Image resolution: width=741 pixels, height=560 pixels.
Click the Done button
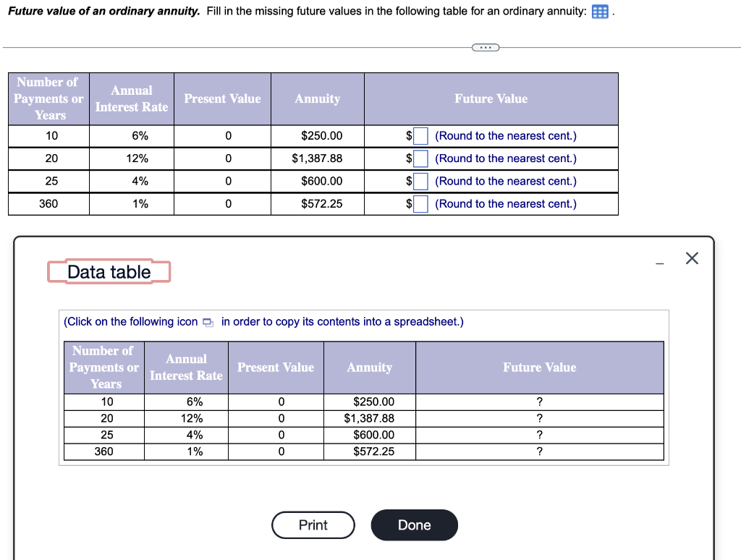click(414, 525)
